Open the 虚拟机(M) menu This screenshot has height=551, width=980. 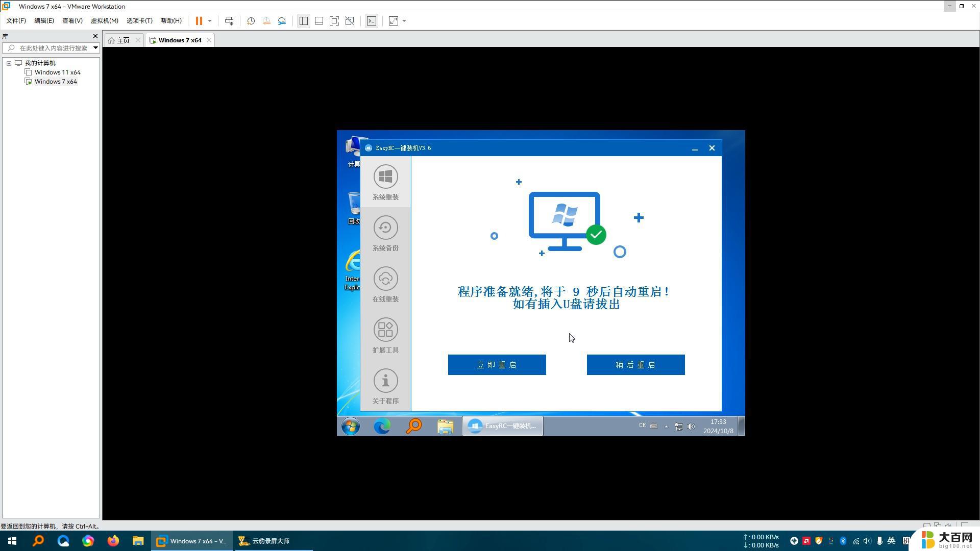104,21
